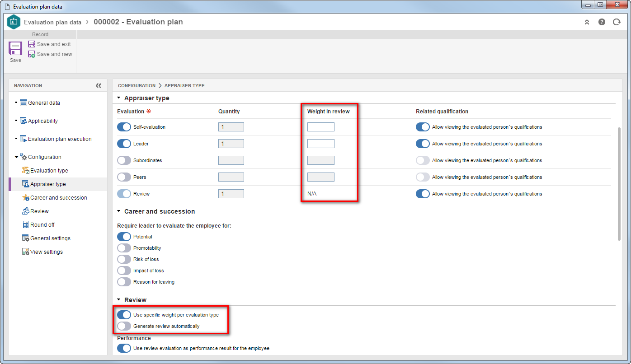The height and width of the screenshot is (364, 631).
Task: Collapse the Navigation panel
Action: [99, 85]
